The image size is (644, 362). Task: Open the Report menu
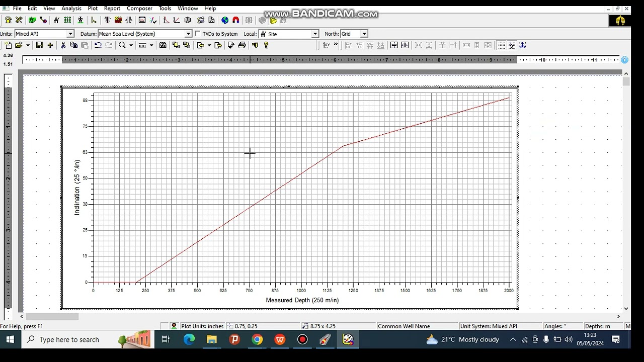[x=112, y=8]
